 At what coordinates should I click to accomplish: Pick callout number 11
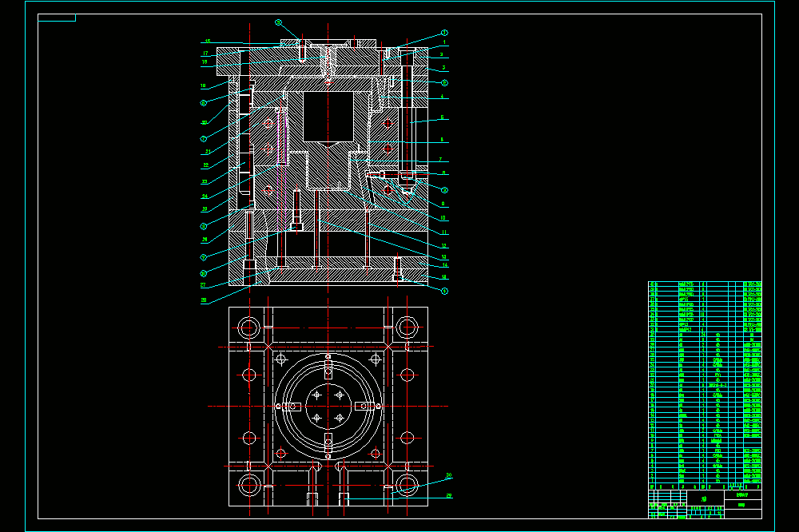[443, 232]
